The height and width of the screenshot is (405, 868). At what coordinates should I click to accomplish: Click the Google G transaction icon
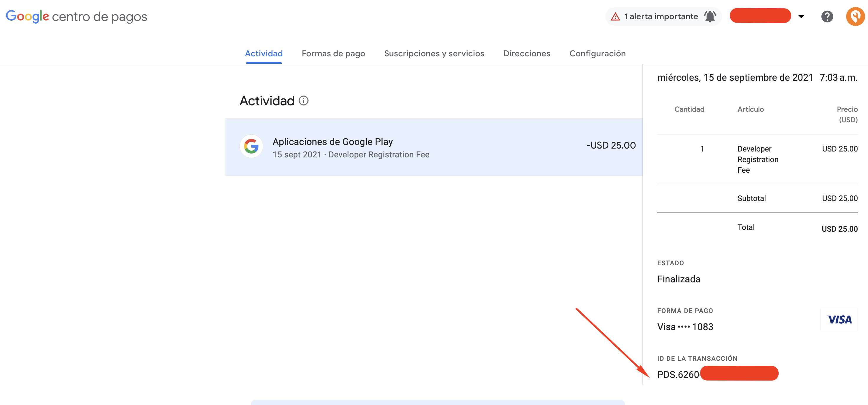coord(251,146)
